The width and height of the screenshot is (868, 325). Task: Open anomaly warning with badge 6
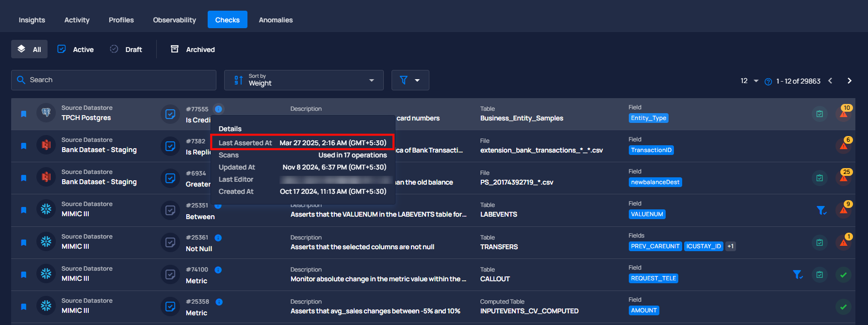tap(844, 145)
